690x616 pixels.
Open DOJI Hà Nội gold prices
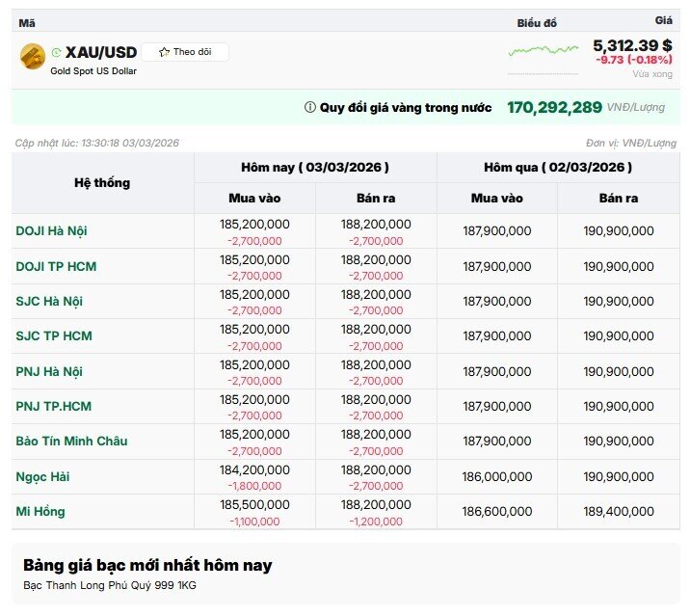(x=52, y=231)
